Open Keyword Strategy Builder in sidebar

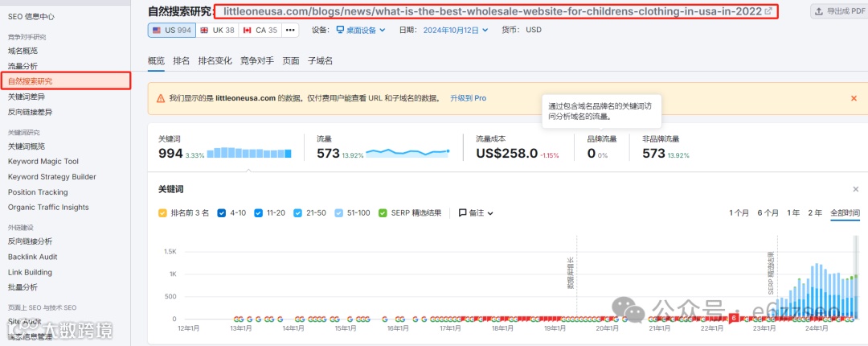(x=52, y=177)
